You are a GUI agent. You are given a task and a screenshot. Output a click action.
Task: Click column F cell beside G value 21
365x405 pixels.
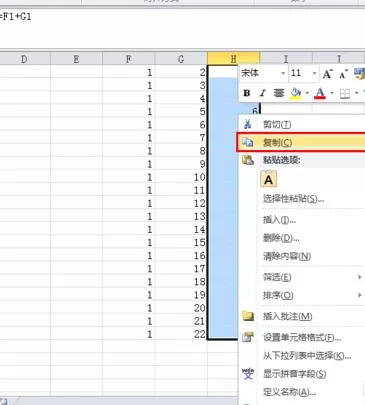129,321
